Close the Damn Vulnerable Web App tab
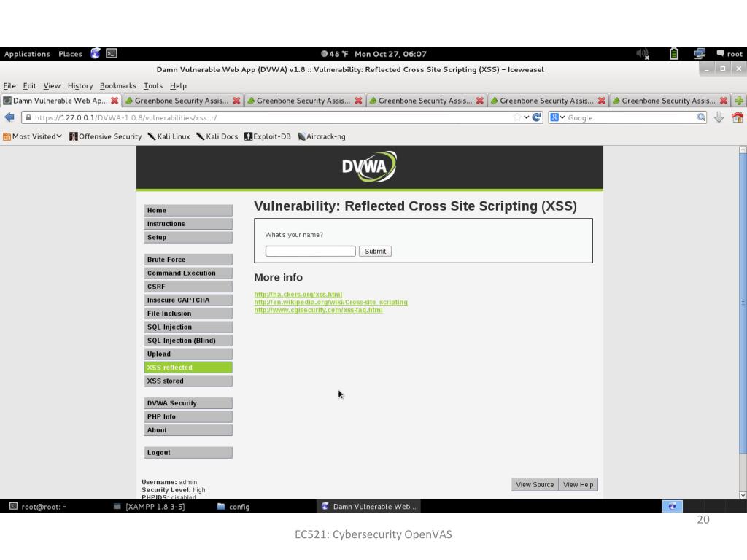747x560 pixels. pos(115,101)
